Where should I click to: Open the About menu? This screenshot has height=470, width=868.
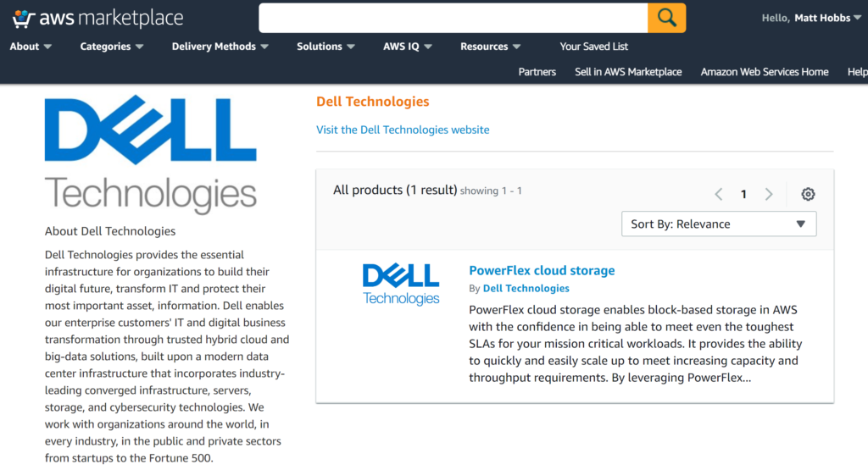[x=31, y=47]
